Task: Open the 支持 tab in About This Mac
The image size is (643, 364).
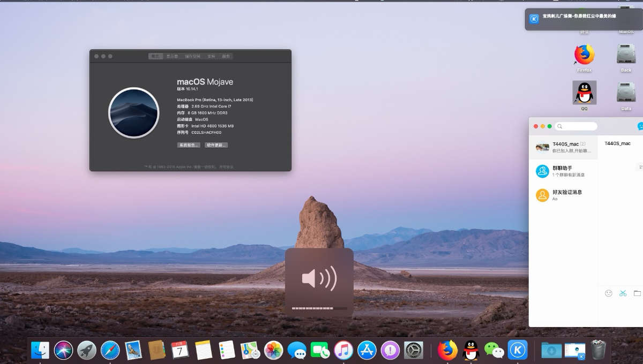Action: [211, 56]
